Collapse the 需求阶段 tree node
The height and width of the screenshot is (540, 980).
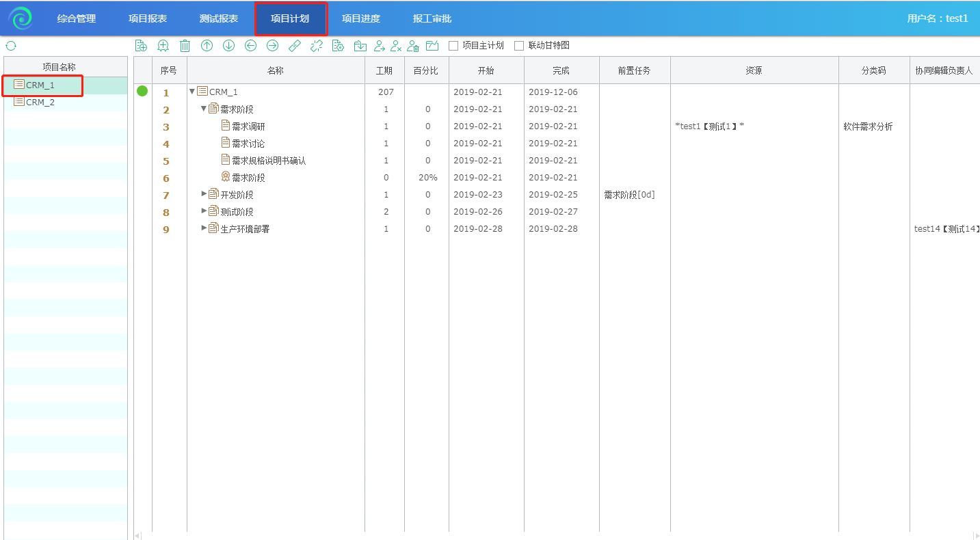(x=203, y=109)
